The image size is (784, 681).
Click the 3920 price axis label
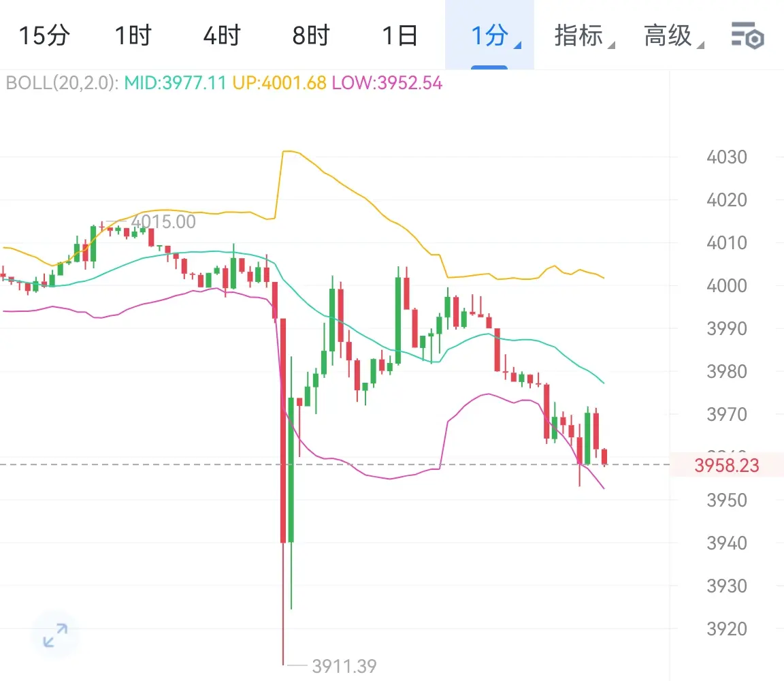coord(727,629)
